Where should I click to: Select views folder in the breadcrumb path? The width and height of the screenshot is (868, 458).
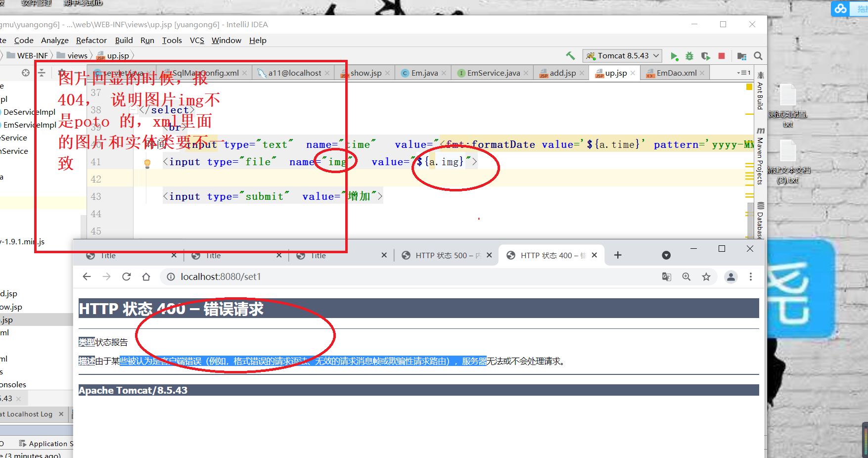click(72, 56)
